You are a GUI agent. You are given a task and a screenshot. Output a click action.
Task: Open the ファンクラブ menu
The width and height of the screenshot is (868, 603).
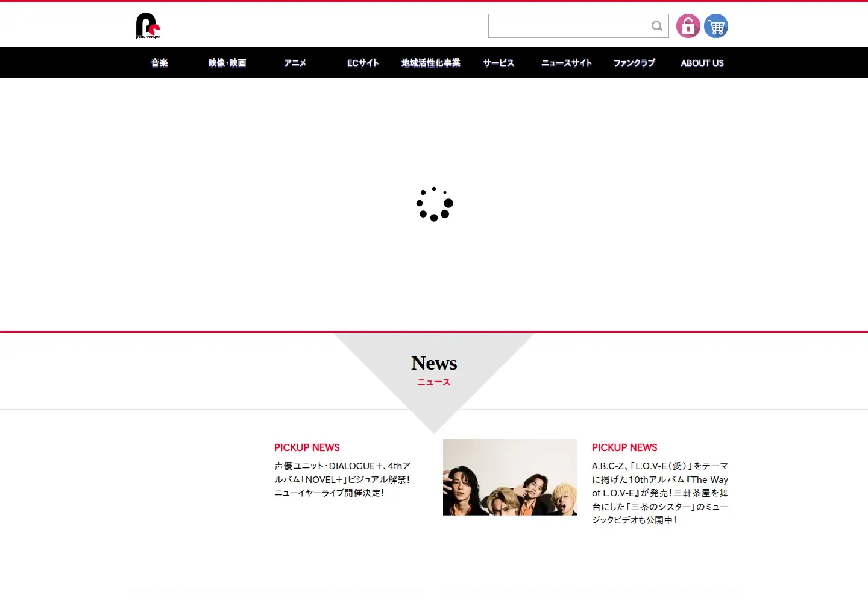point(634,63)
